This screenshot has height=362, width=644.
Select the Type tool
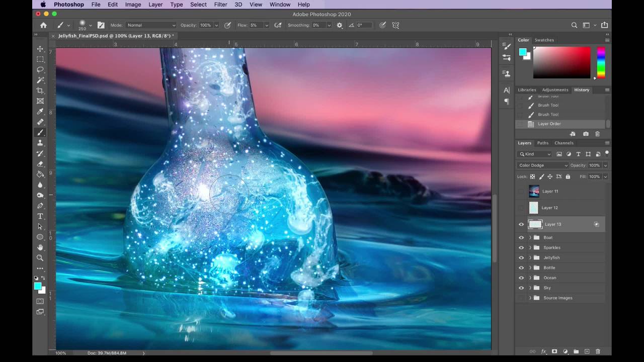pyautogui.click(x=40, y=216)
